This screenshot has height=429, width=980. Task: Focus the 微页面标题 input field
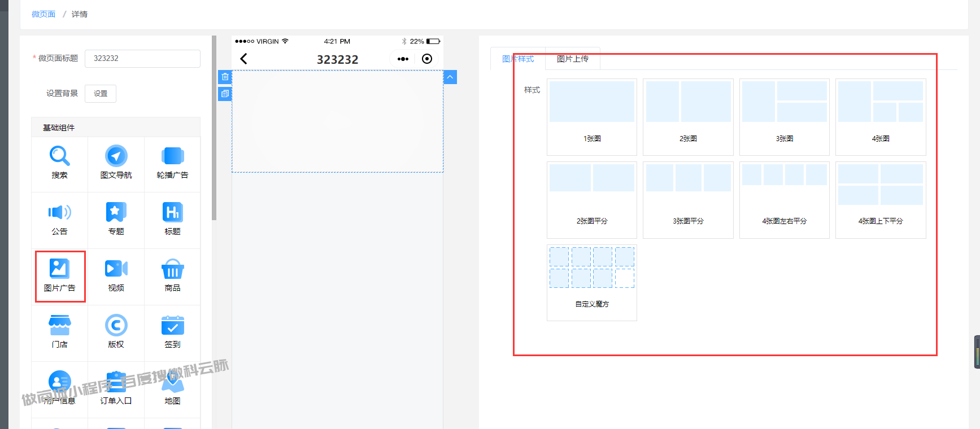[x=142, y=59]
